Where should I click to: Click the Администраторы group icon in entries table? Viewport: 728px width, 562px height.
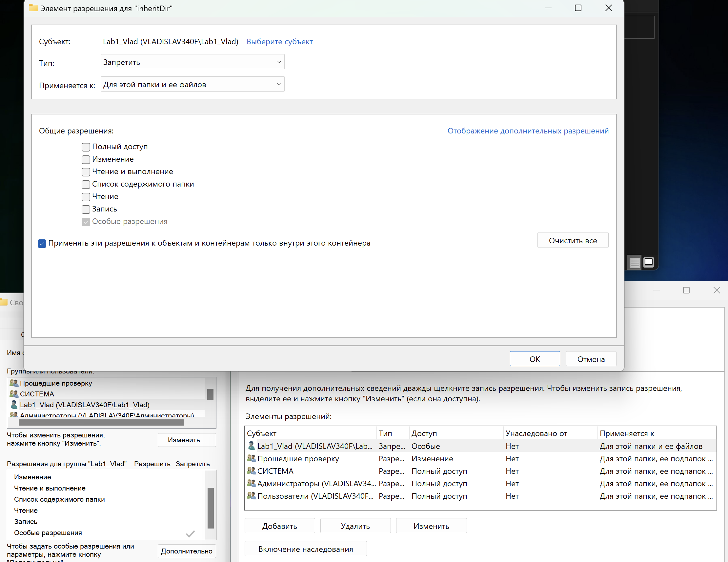(251, 483)
